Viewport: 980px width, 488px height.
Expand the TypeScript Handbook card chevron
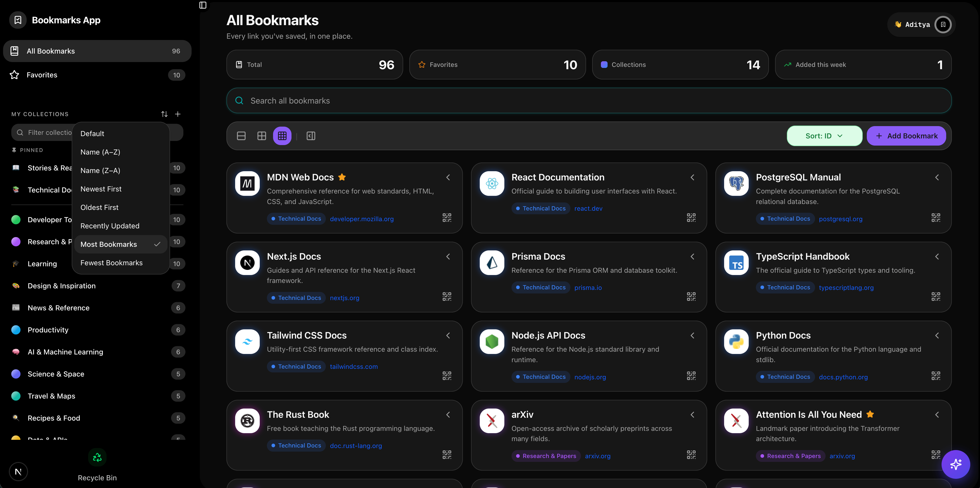pyautogui.click(x=937, y=257)
